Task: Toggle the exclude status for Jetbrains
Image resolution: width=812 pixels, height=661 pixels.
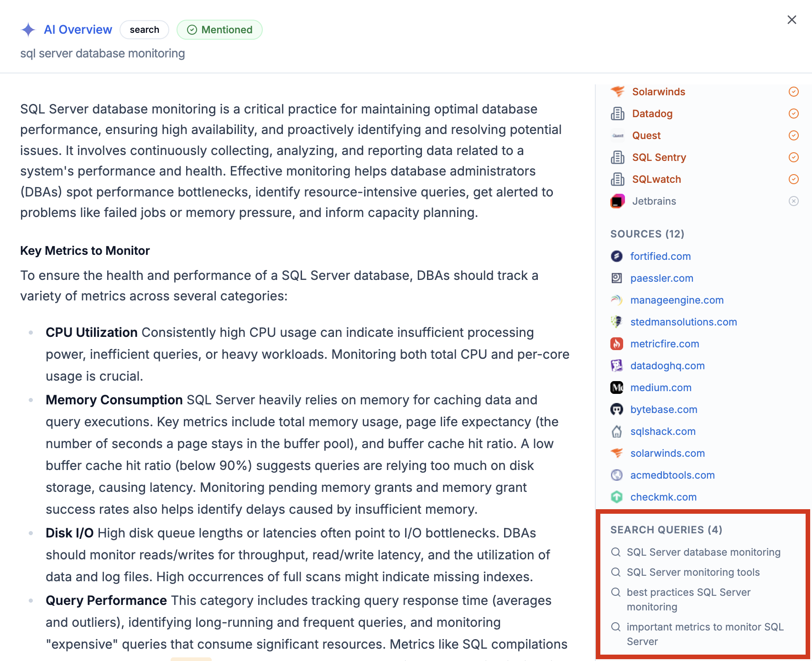Action: (x=793, y=201)
